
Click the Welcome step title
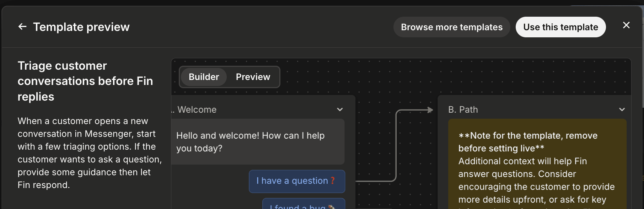(x=197, y=109)
